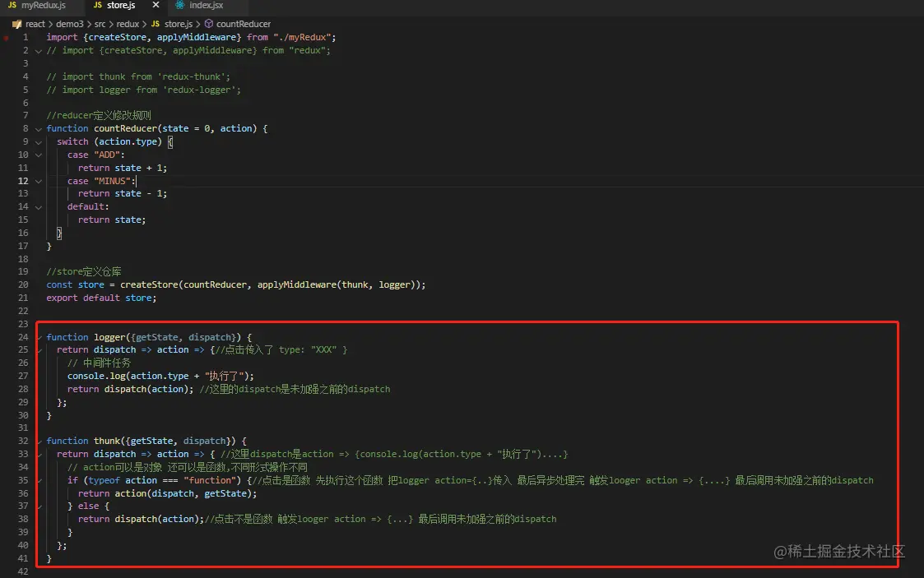Click the countReducer symbol cube icon

click(x=209, y=24)
